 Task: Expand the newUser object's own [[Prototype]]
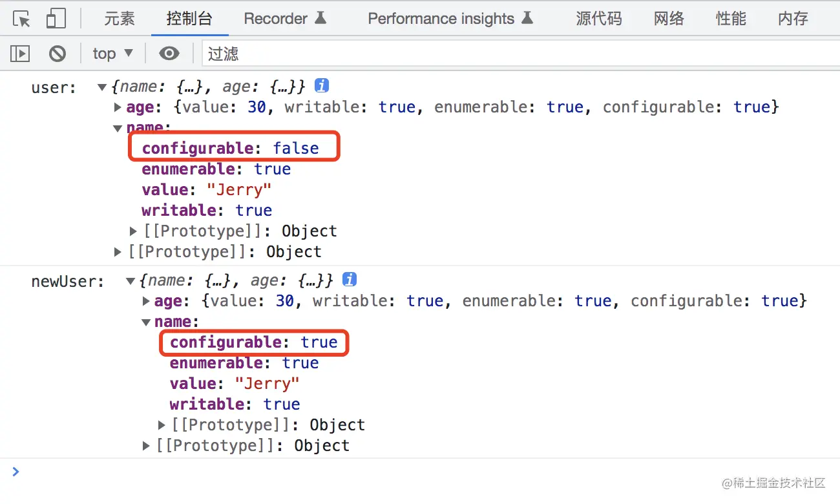[146, 446]
